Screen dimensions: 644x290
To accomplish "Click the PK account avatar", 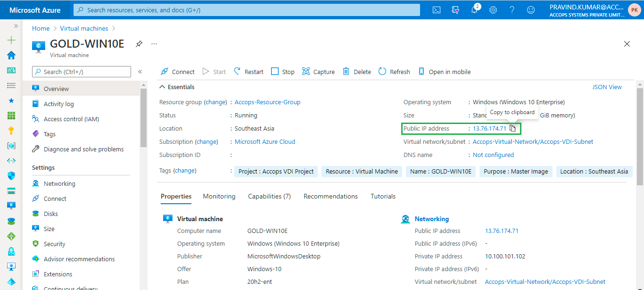I will pos(634,9).
